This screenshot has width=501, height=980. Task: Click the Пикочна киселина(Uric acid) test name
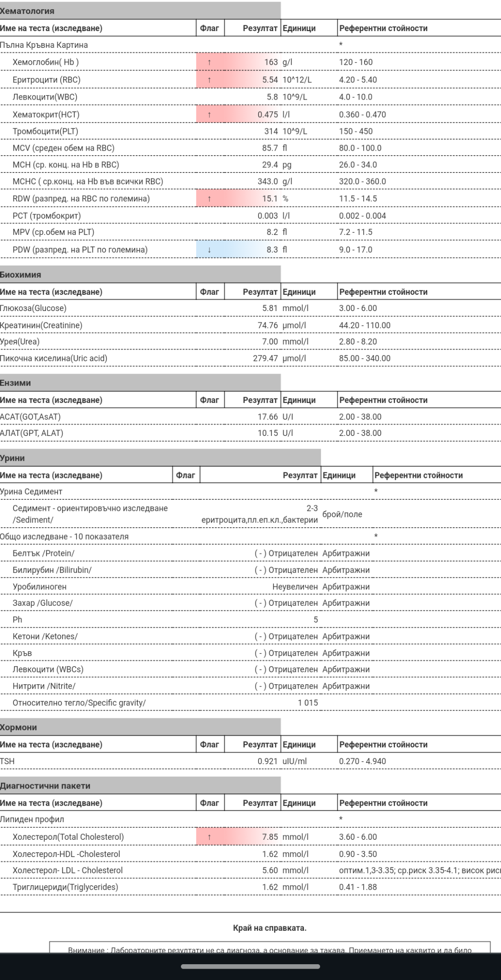[x=54, y=358]
